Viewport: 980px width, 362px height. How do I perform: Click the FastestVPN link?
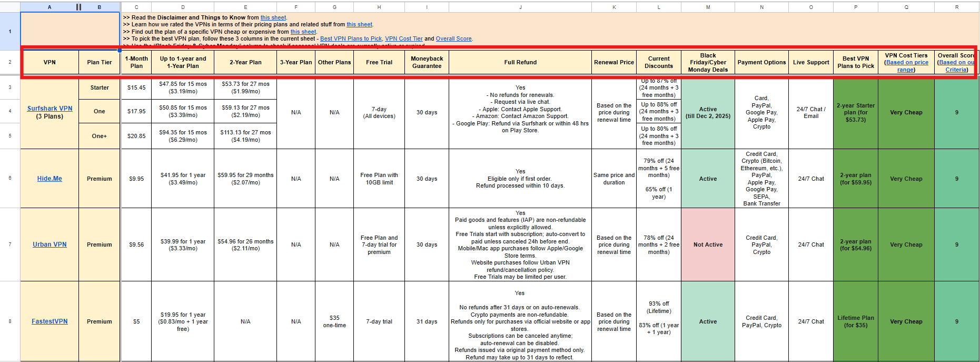[x=50, y=321]
